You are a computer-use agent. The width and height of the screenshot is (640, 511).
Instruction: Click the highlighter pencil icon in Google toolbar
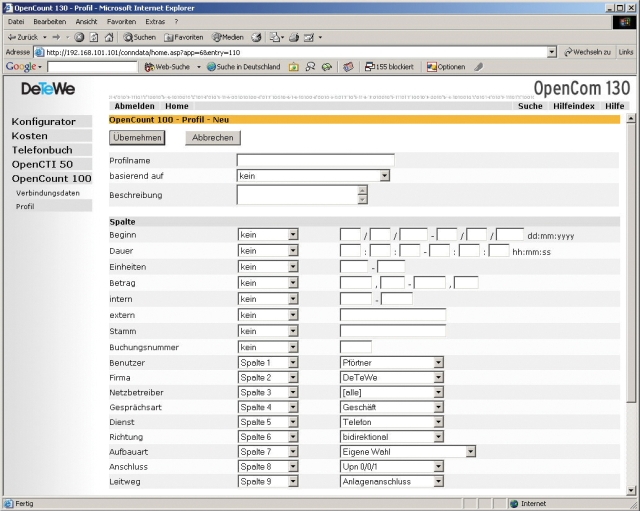tap(479, 67)
